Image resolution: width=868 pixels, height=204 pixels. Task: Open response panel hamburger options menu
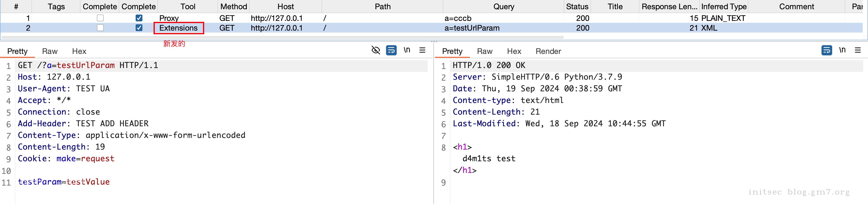click(x=858, y=50)
